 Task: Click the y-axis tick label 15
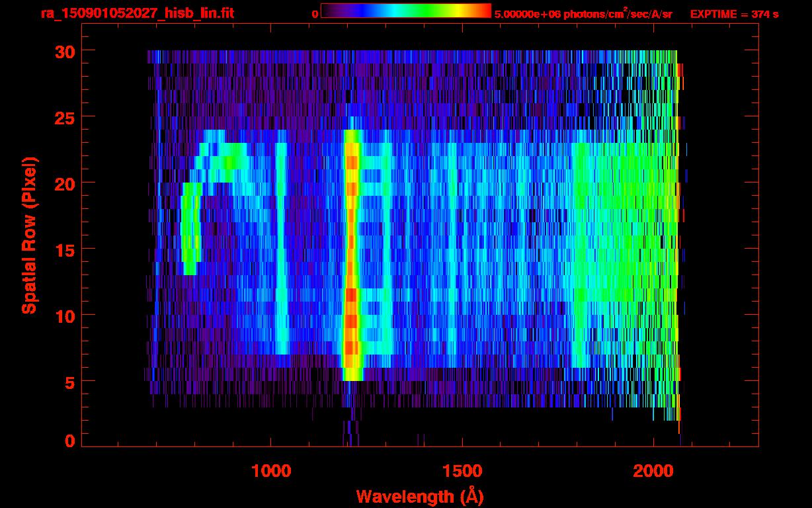65,249
